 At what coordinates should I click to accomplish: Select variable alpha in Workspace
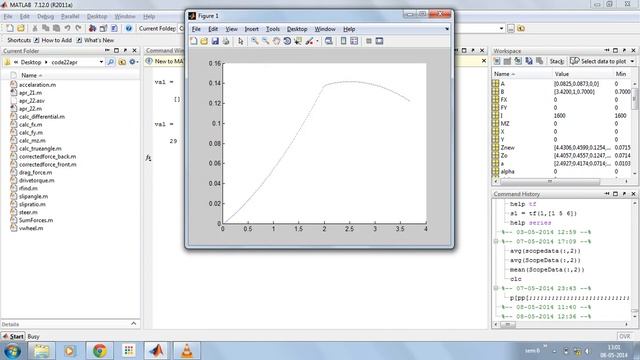coord(507,171)
